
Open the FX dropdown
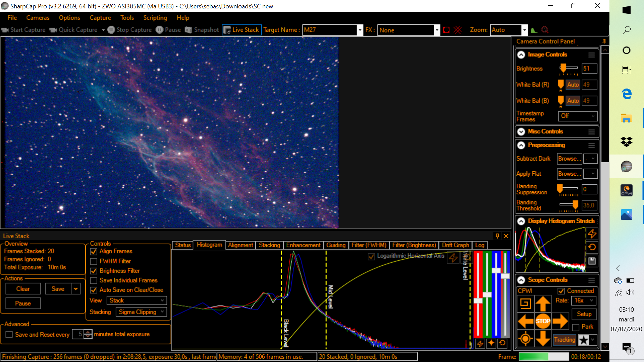click(x=437, y=30)
